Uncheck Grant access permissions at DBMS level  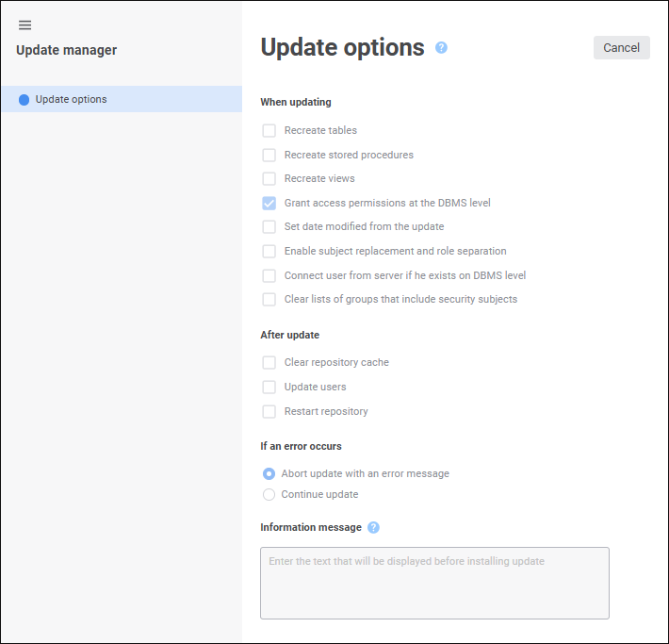click(x=269, y=203)
